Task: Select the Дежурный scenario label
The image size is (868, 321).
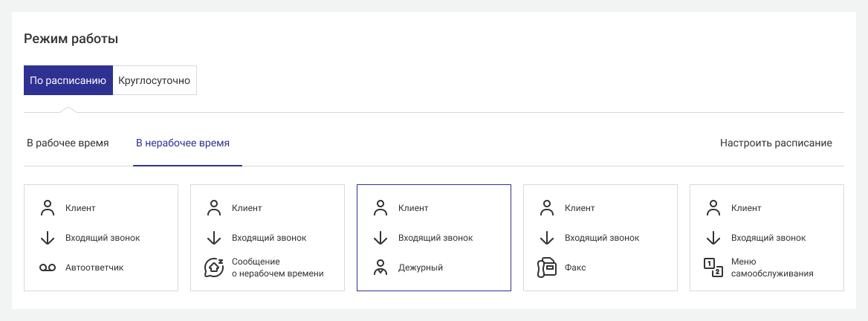Action: pos(421,267)
